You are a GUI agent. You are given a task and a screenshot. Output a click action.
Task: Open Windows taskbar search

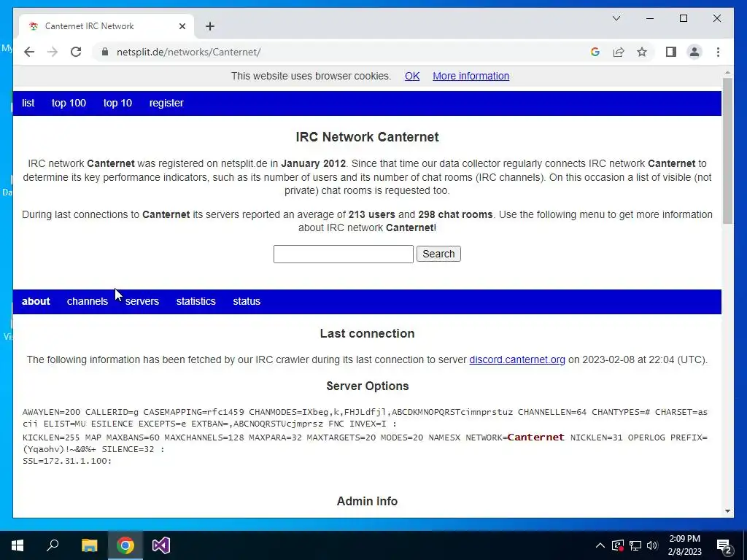click(53, 545)
